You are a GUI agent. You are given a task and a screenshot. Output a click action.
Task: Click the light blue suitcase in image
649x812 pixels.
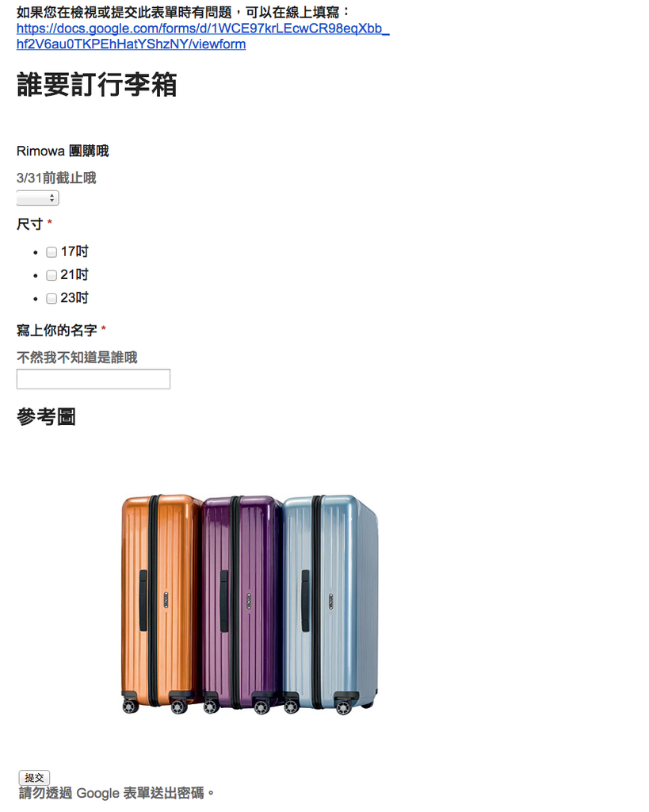(331, 604)
